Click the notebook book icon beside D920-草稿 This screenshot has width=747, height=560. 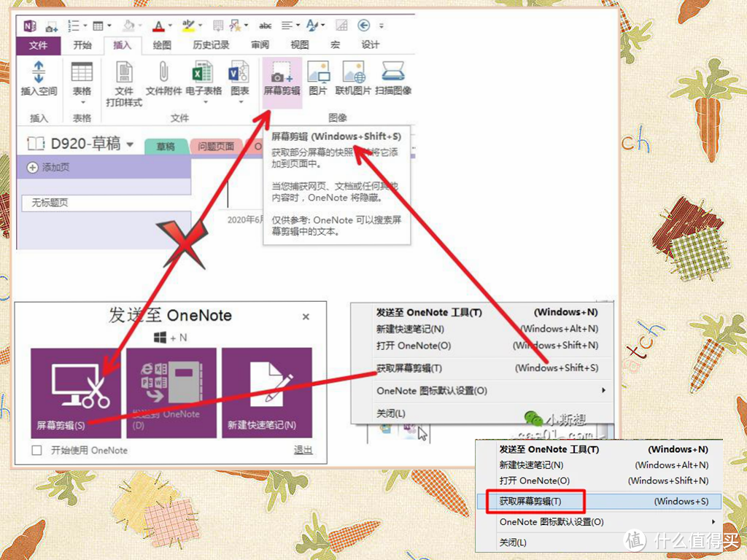pyautogui.click(x=36, y=144)
